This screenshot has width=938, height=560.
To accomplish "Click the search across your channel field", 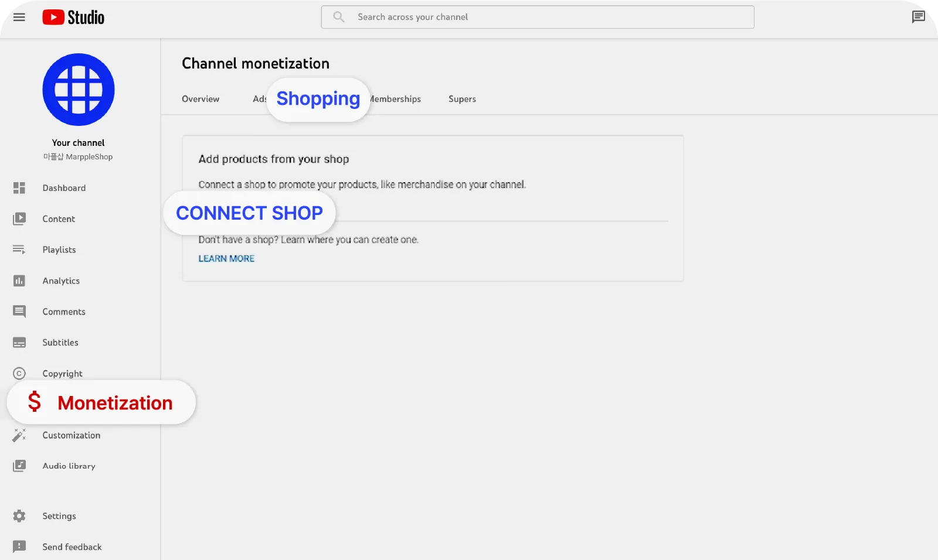I will (x=538, y=17).
